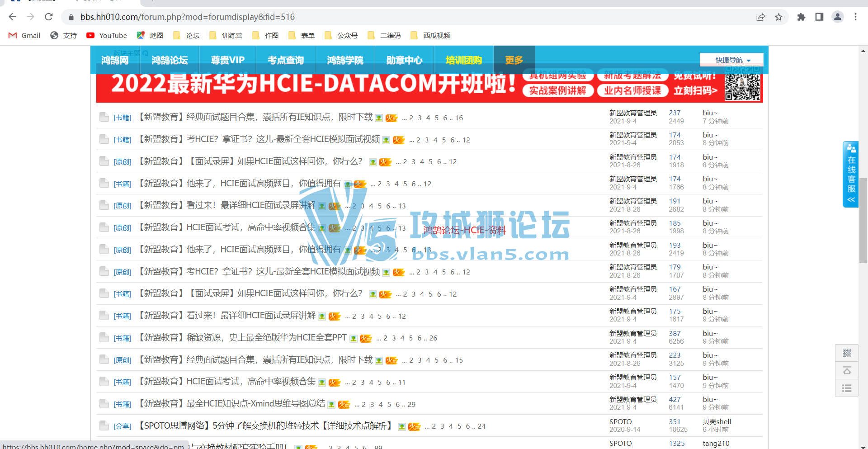This screenshot has height=449, width=868.
Task: Click the back-to-top floating icon
Action: point(847,371)
